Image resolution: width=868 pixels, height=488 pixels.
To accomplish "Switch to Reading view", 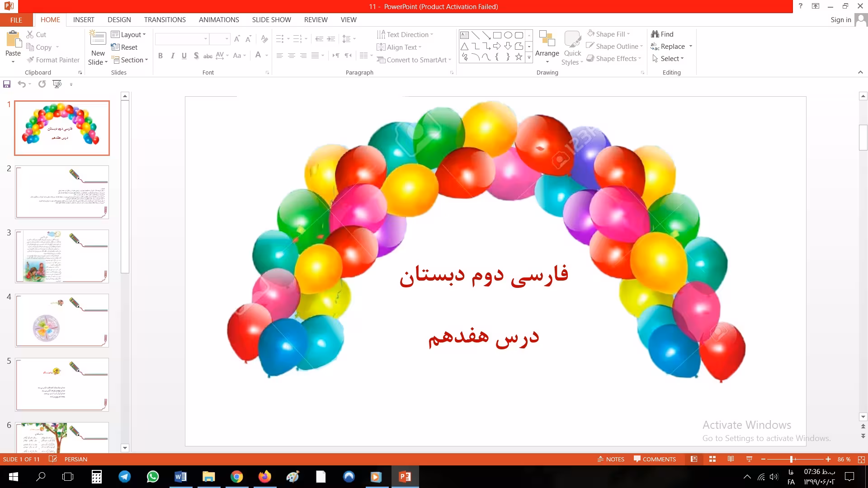I will pyautogui.click(x=731, y=459).
